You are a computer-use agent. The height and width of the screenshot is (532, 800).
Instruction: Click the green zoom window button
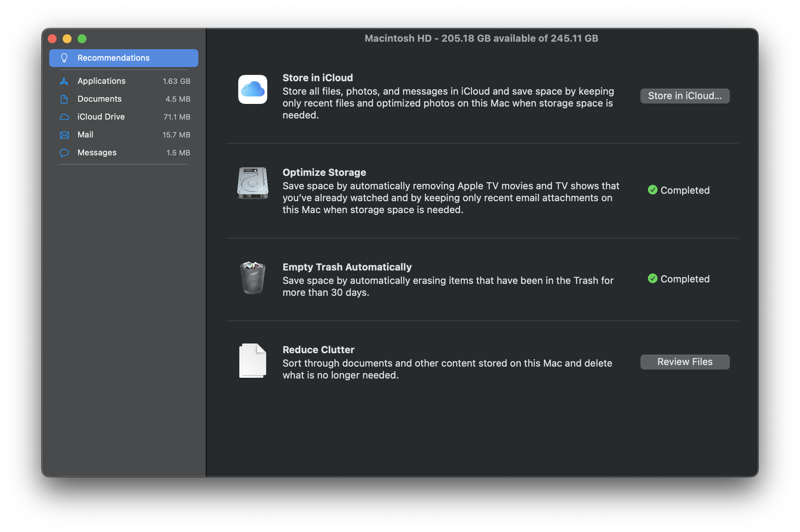click(x=82, y=39)
